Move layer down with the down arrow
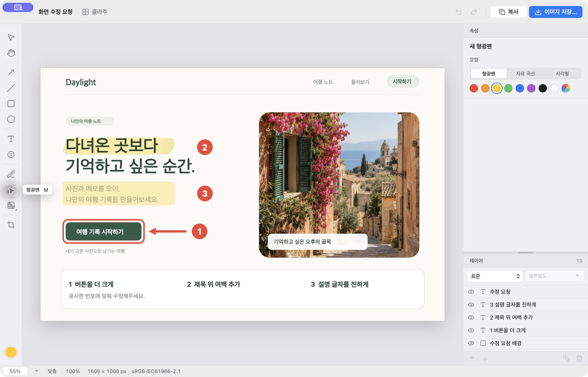This screenshot has height=377, width=588. click(485, 358)
